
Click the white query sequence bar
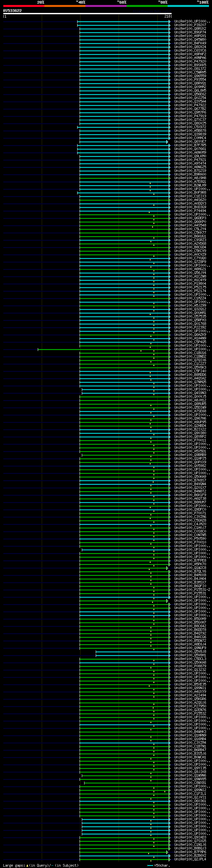pyautogui.click(x=87, y=14)
